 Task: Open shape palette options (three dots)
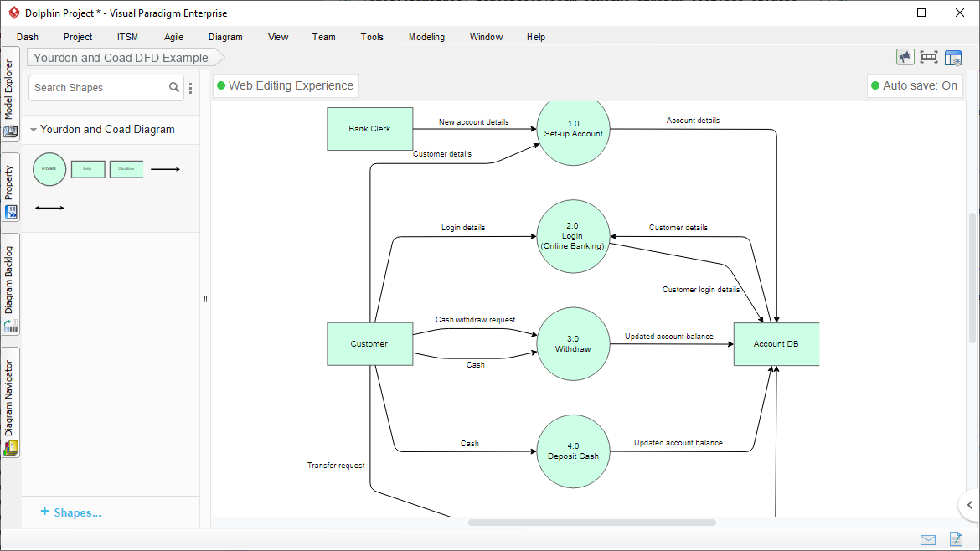tap(191, 88)
